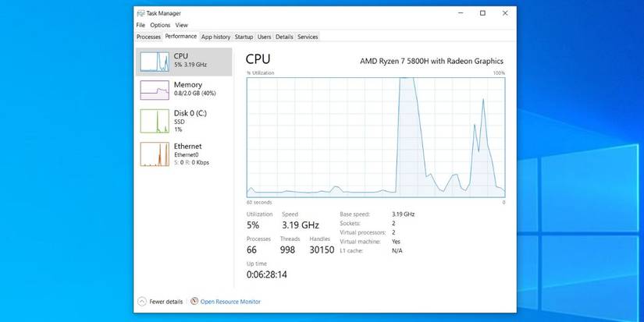The image size is (644, 322).
Task: Switch to the Users tab
Action: (265, 37)
